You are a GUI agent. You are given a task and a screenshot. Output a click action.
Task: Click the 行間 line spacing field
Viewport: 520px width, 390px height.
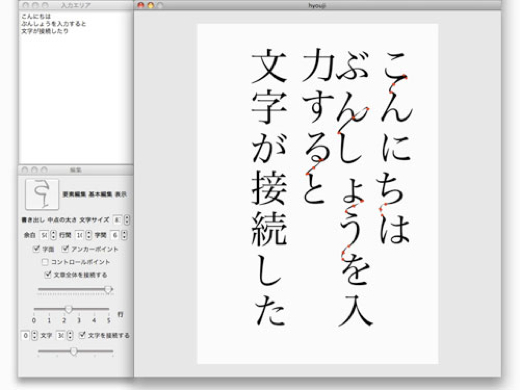click(79, 235)
